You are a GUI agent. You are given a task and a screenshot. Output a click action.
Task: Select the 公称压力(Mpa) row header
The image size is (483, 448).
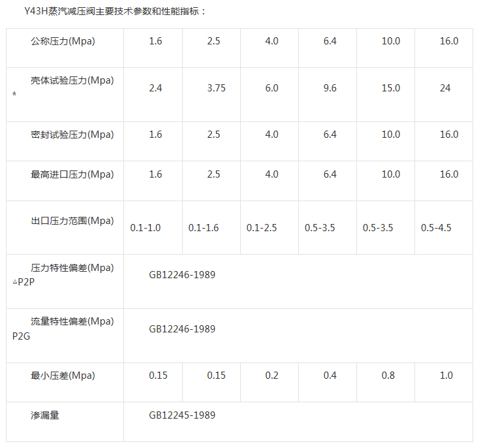point(63,41)
